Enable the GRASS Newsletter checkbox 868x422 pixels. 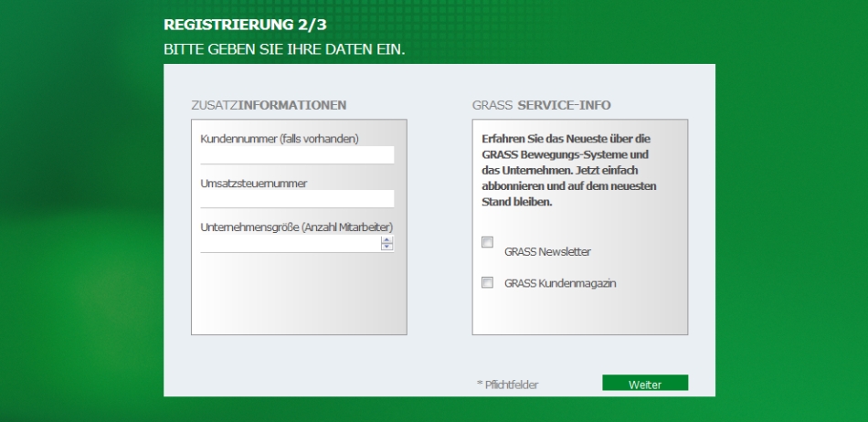pos(487,242)
